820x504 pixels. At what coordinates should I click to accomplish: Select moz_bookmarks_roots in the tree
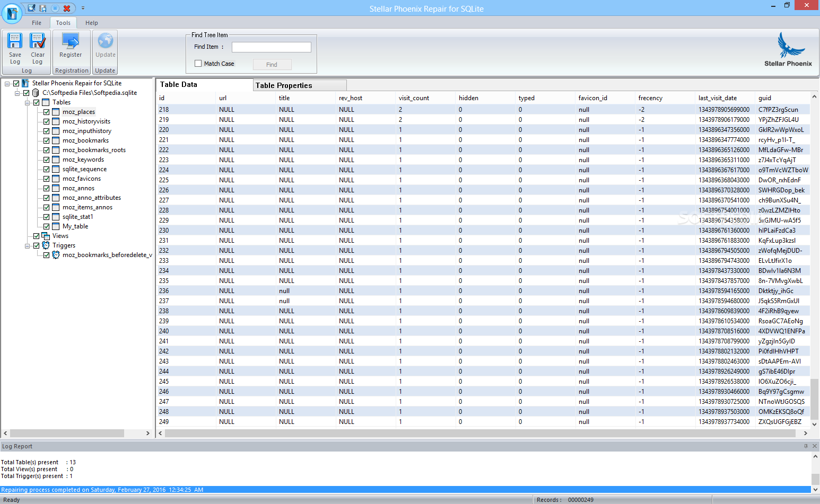tap(94, 150)
